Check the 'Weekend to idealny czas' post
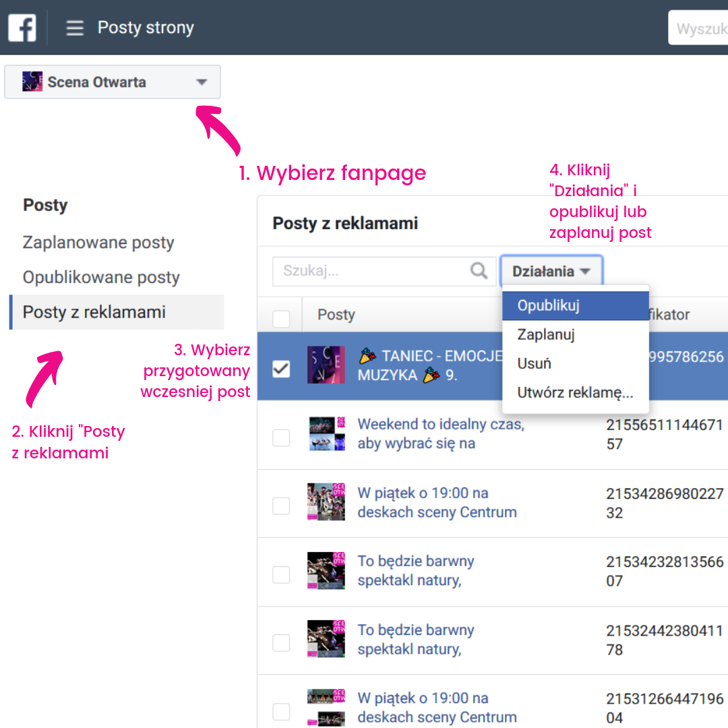 point(281,437)
